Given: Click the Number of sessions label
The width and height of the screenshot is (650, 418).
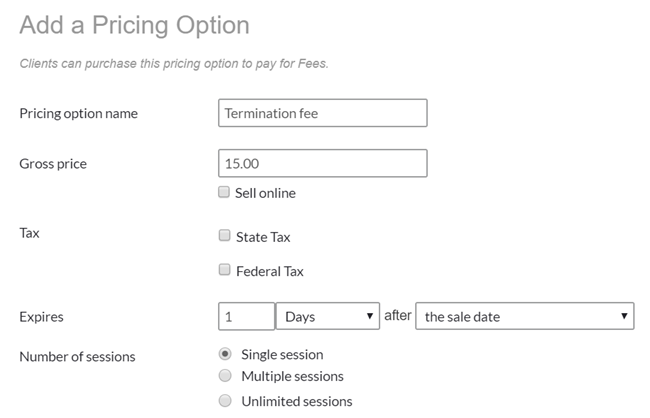Looking at the screenshot, I should click(77, 356).
